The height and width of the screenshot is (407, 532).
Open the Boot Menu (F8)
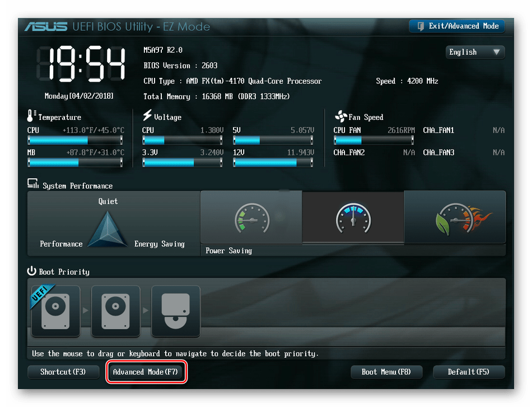coord(386,372)
